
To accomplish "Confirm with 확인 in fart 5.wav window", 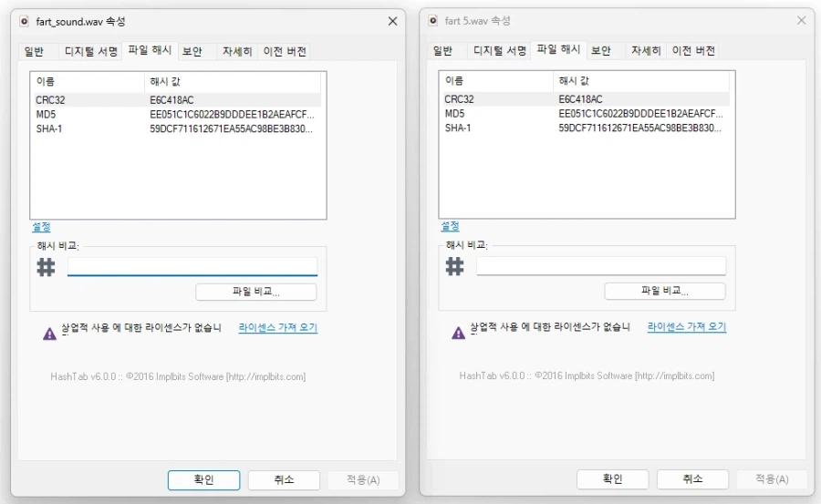I will (613, 478).
